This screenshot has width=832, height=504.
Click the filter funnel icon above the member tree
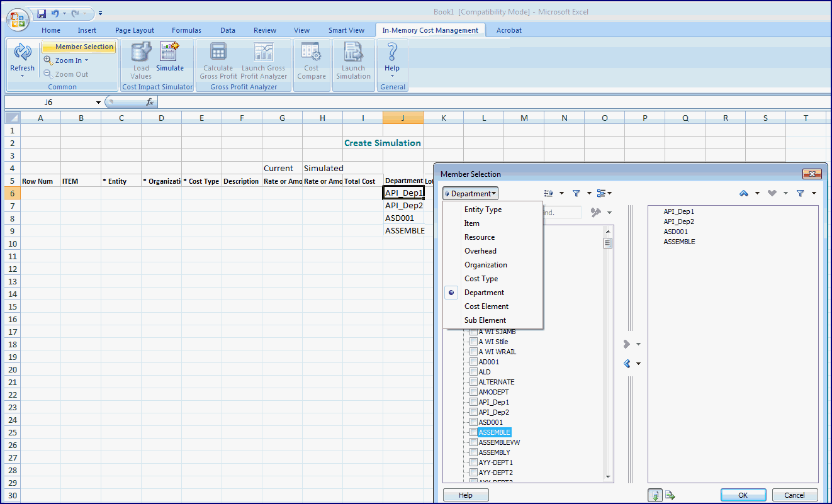tap(576, 193)
